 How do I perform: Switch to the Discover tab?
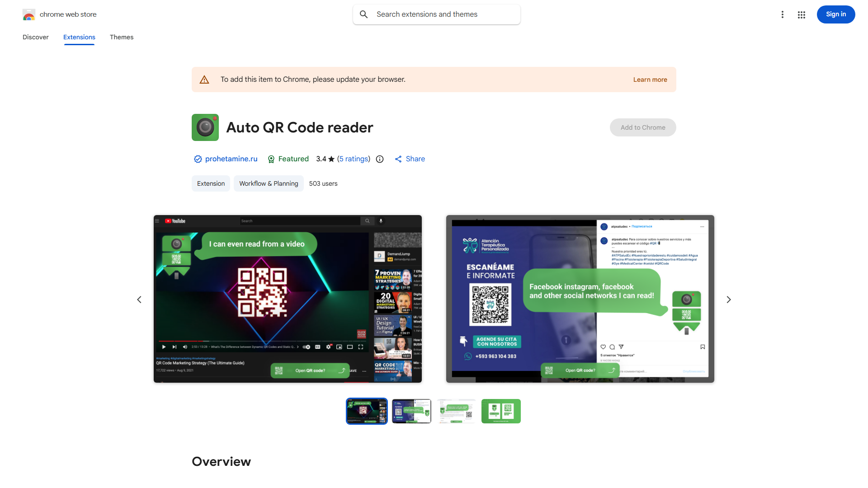coord(35,37)
